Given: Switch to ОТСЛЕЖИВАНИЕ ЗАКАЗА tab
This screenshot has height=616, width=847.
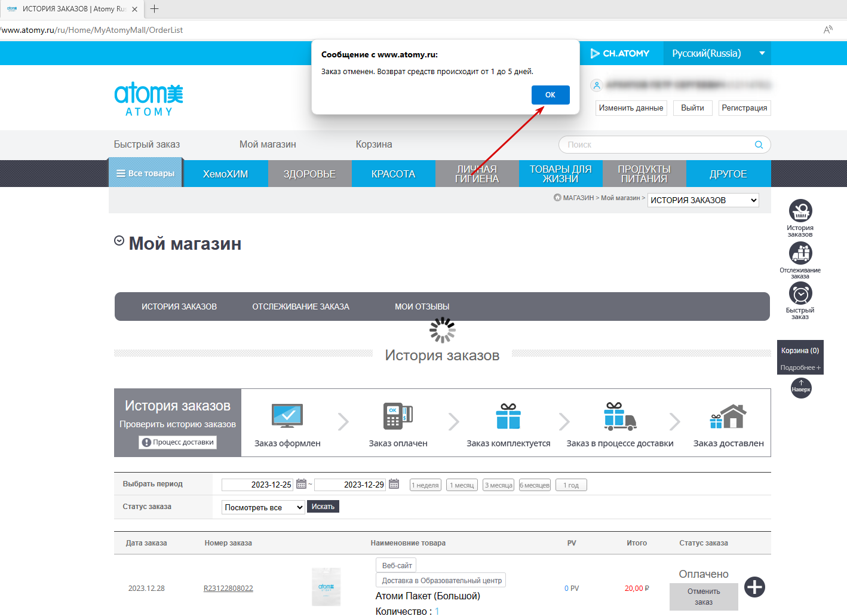Looking at the screenshot, I should [x=300, y=307].
